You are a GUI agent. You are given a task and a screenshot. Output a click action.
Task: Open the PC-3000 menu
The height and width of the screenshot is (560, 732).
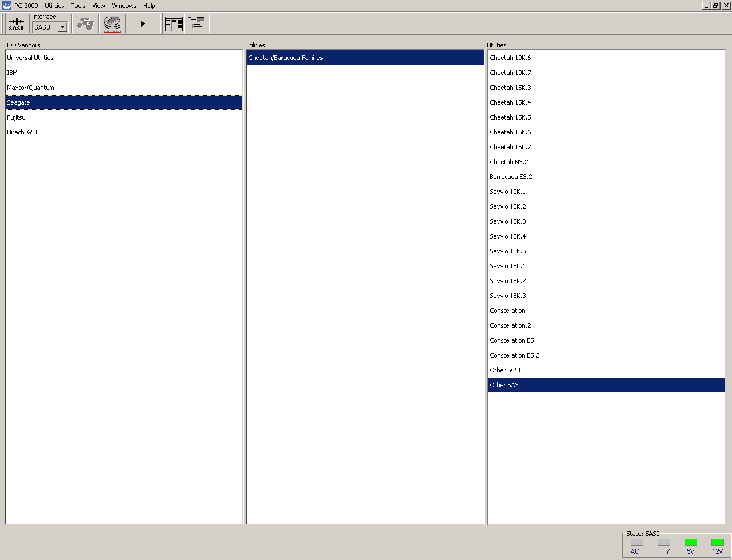tap(26, 6)
